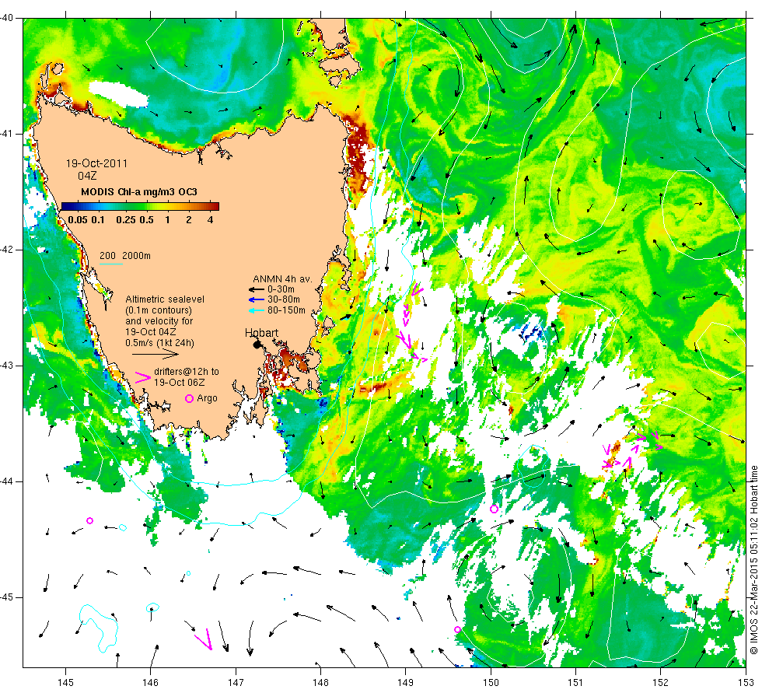This screenshot has height=700, width=762.
Task: Click the -43 latitude axis label
Action: tap(7, 366)
